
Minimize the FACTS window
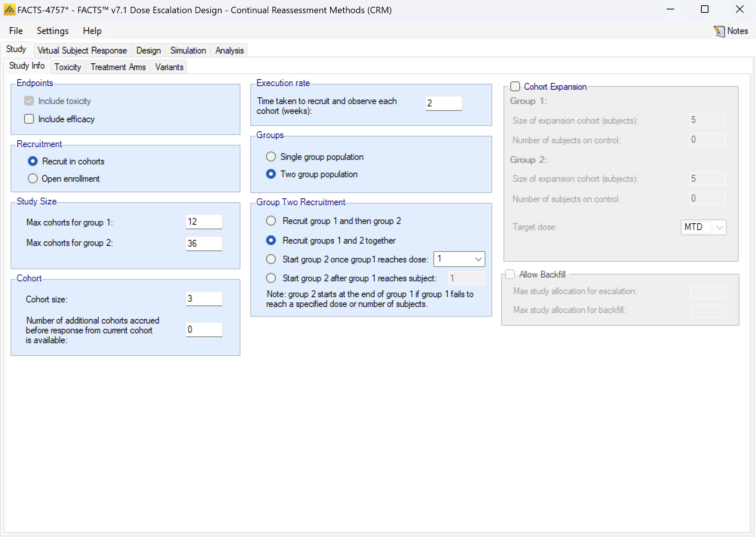[670, 9]
